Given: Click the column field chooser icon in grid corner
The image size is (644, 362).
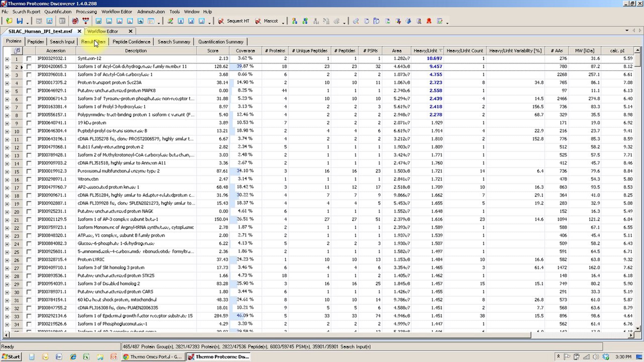Looking at the screenshot, I should tap(17, 50).
